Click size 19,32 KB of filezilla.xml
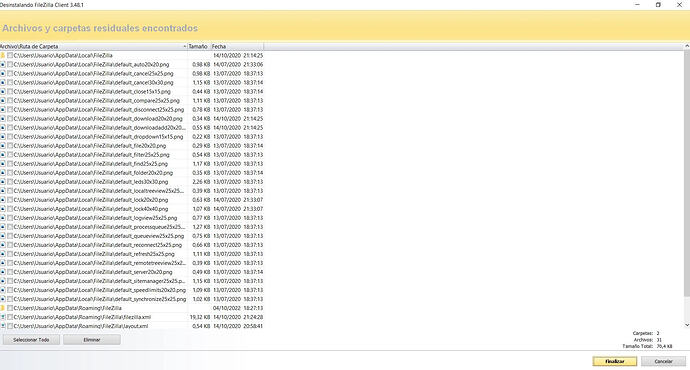This screenshot has width=690, height=370. click(200, 317)
